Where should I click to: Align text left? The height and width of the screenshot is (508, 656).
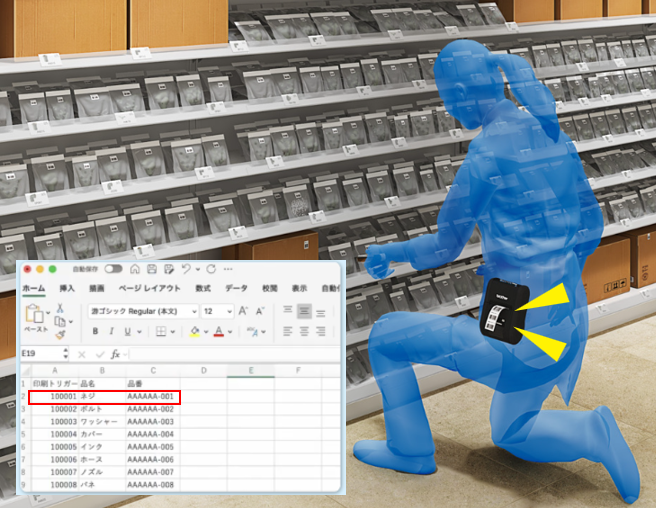coord(287,331)
